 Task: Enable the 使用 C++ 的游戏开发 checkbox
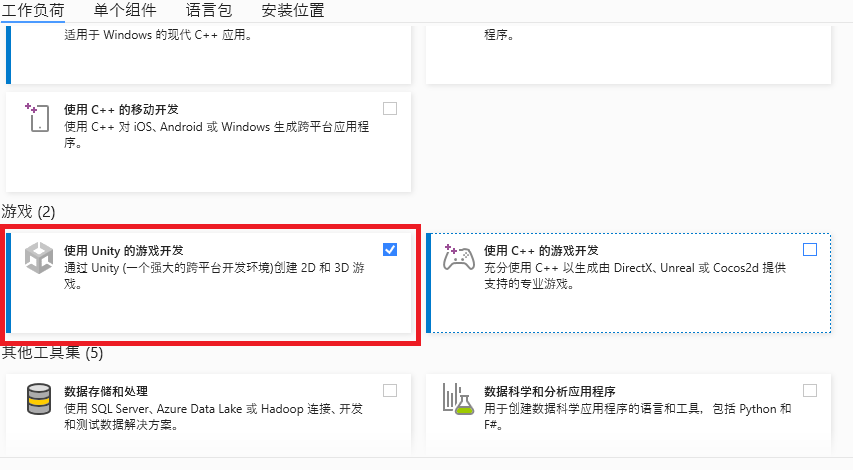click(x=810, y=249)
